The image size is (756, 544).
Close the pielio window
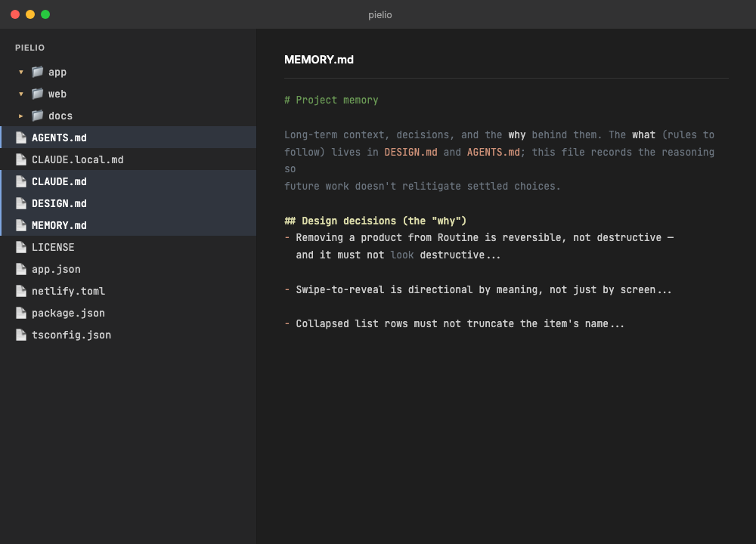[x=15, y=14]
